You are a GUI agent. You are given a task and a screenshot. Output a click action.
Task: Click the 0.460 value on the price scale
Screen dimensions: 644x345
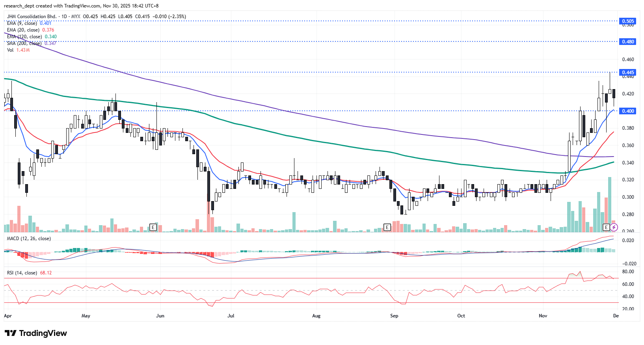click(628, 60)
